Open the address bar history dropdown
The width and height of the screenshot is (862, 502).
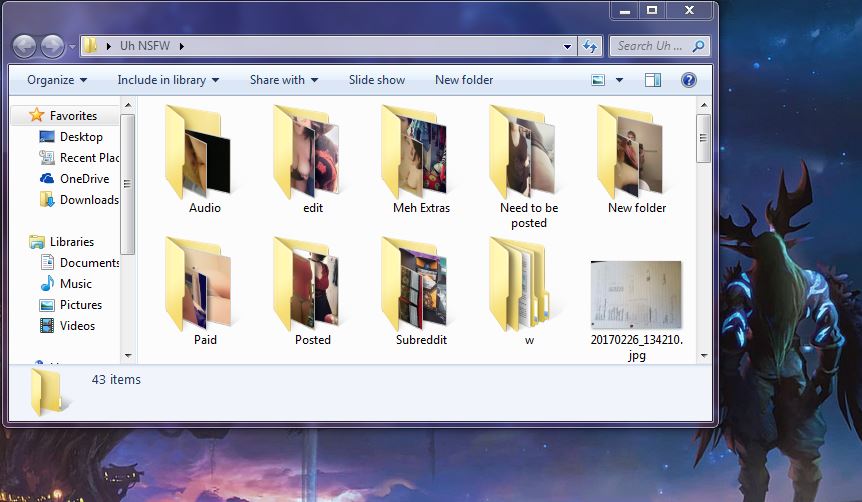[x=567, y=47]
